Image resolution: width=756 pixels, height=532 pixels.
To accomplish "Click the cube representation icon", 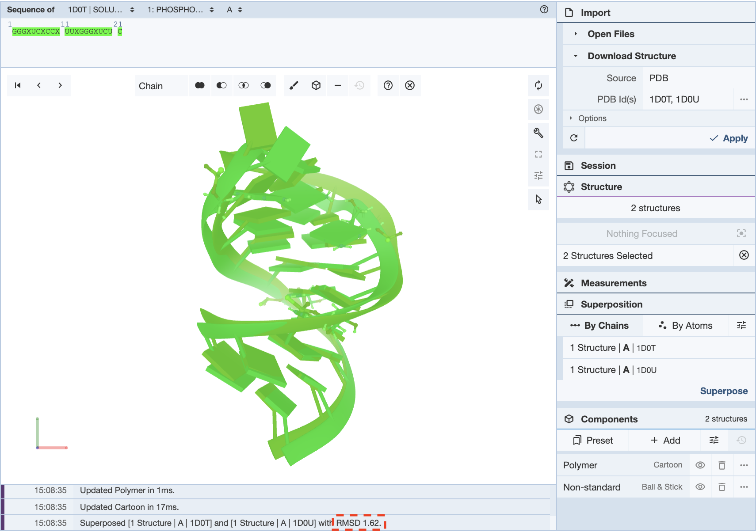I will [316, 86].
